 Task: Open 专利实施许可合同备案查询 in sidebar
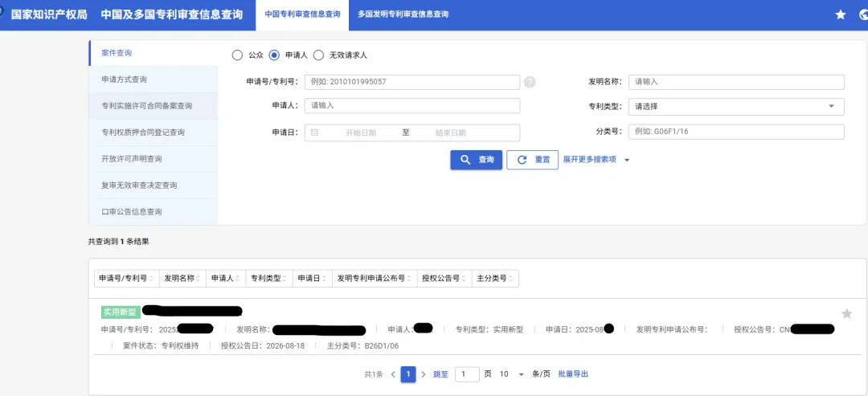(154, 106)
